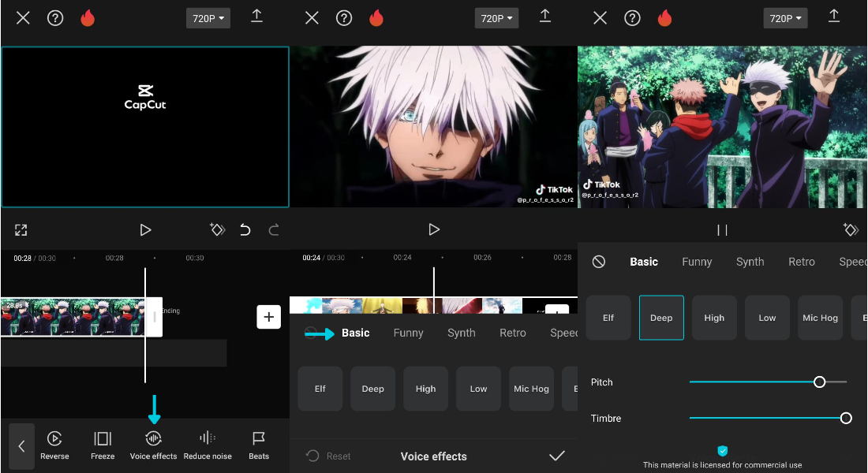Close the project in the right panel
The height and width of the screenshot is (473, 868).
pos(600,18)
